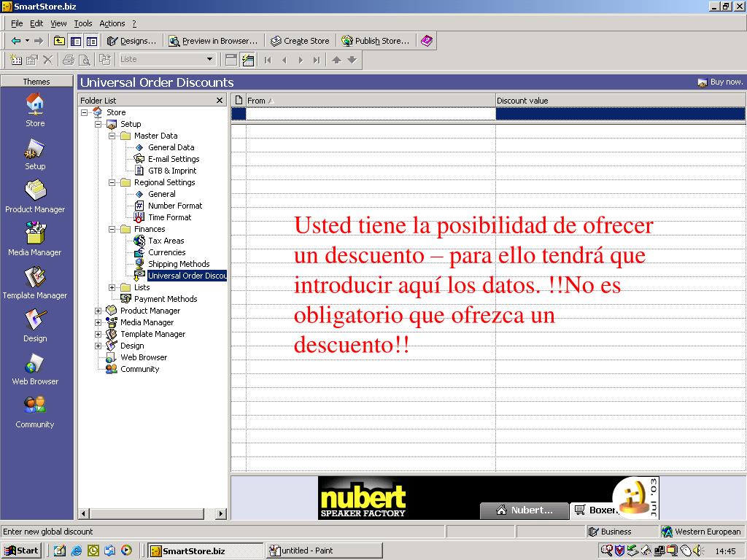Go up one folder level icon

coord(59,41)
